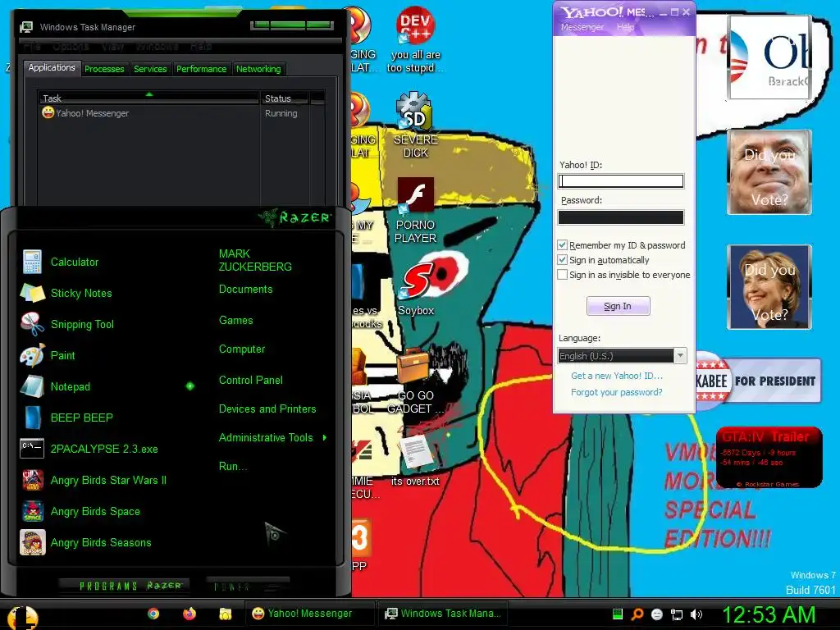
Task: Launch Angry Birds Seasons
Action: coord(86,542)
